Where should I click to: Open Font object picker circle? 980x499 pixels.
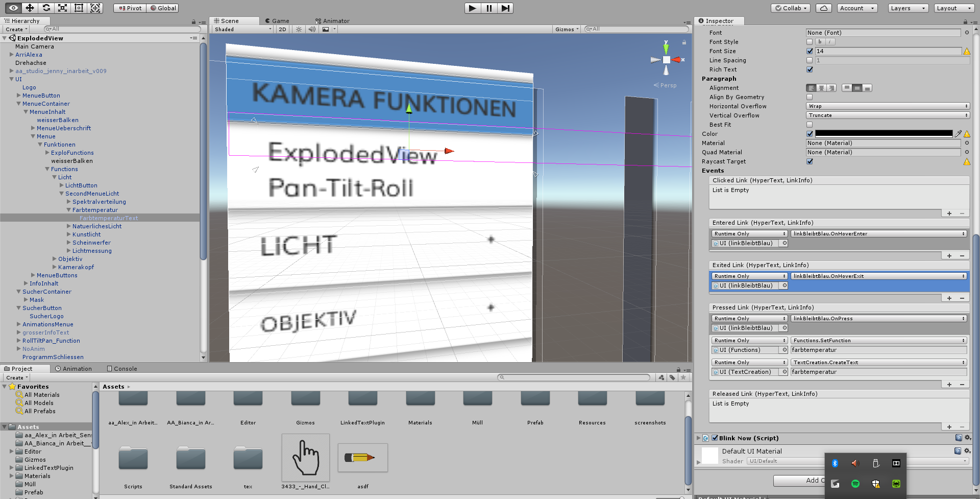[967, 33]
